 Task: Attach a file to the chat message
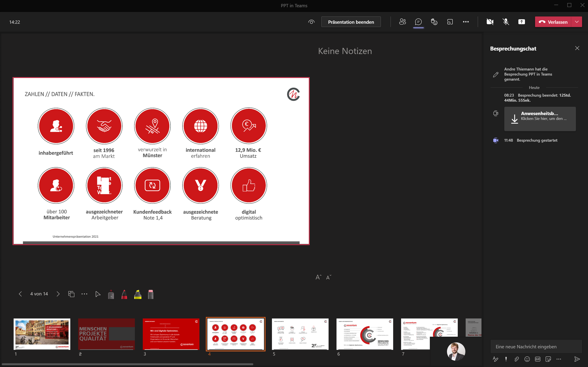517,359
